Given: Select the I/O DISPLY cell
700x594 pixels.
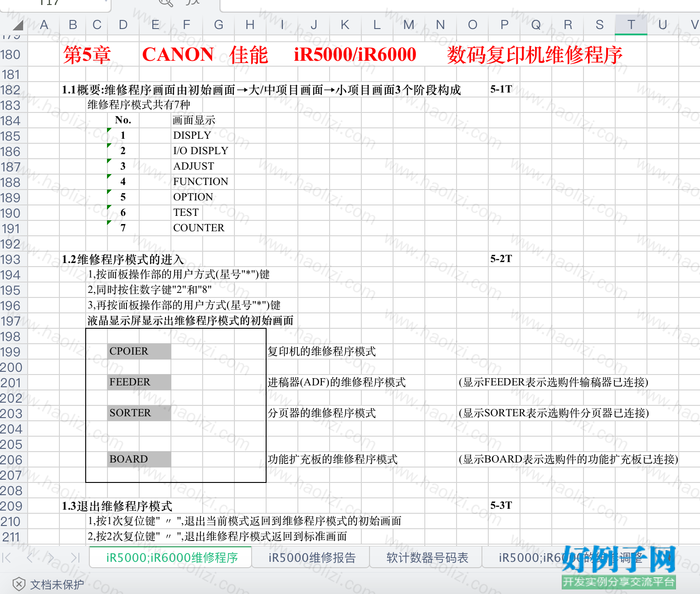Looking at the screenshot, I should 201,151.
